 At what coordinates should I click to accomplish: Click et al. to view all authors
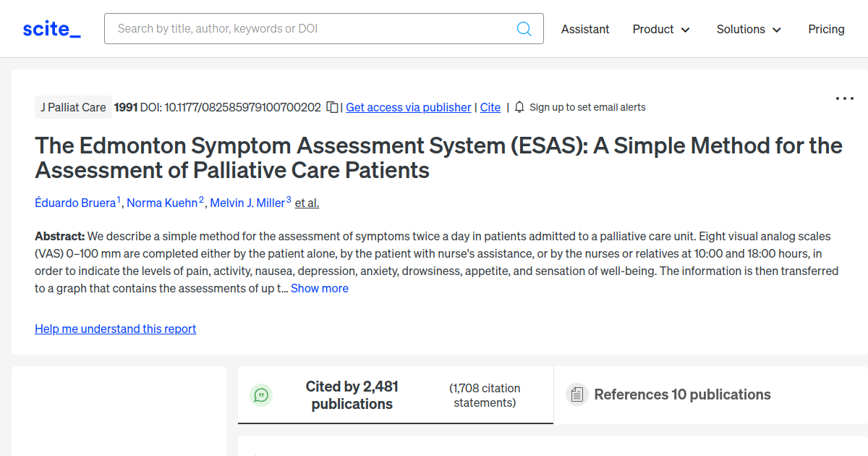[x=306, y=203]
